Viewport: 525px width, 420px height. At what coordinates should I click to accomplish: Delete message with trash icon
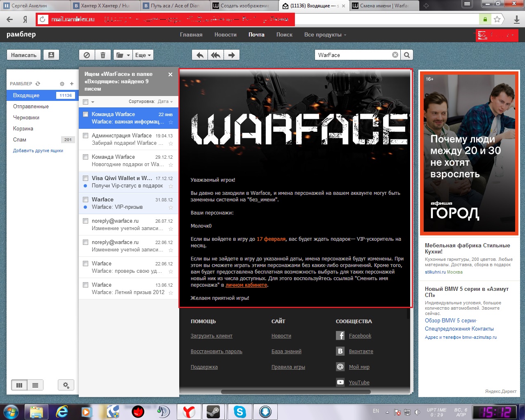(103, 55)
